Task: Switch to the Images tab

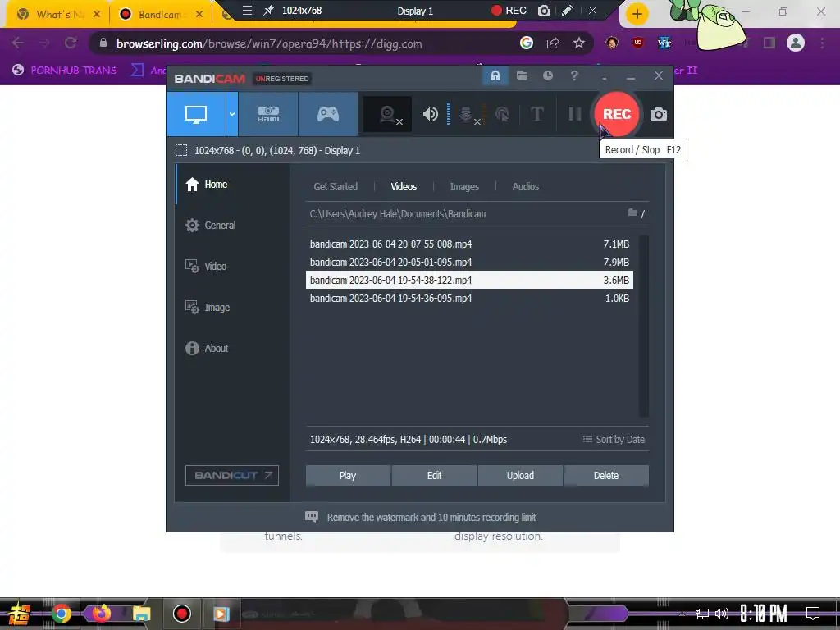Action: tap(464, 186)
